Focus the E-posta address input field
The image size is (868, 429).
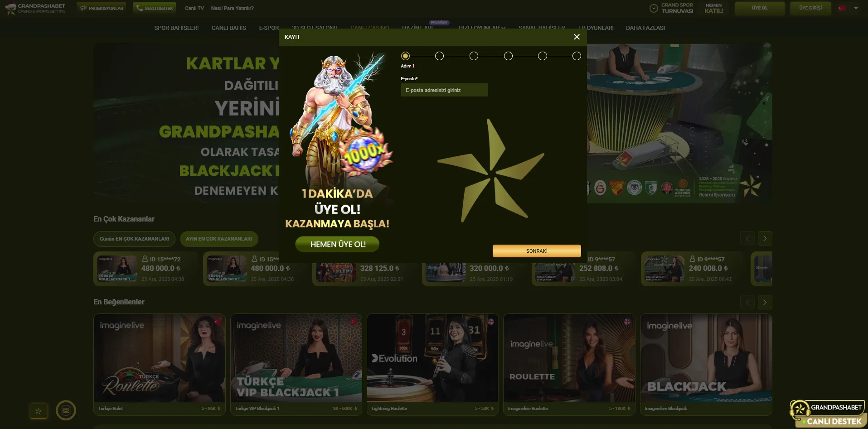444,90
